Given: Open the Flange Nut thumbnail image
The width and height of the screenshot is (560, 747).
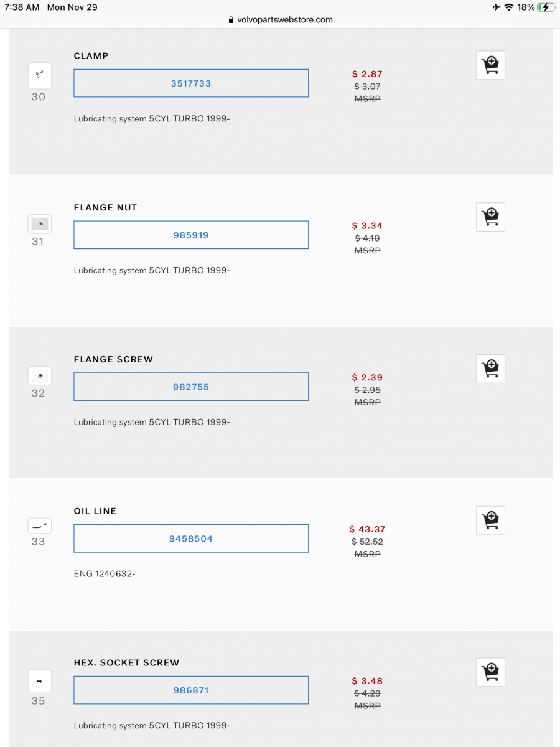Looking at the screenshot, I should [40, 224].
